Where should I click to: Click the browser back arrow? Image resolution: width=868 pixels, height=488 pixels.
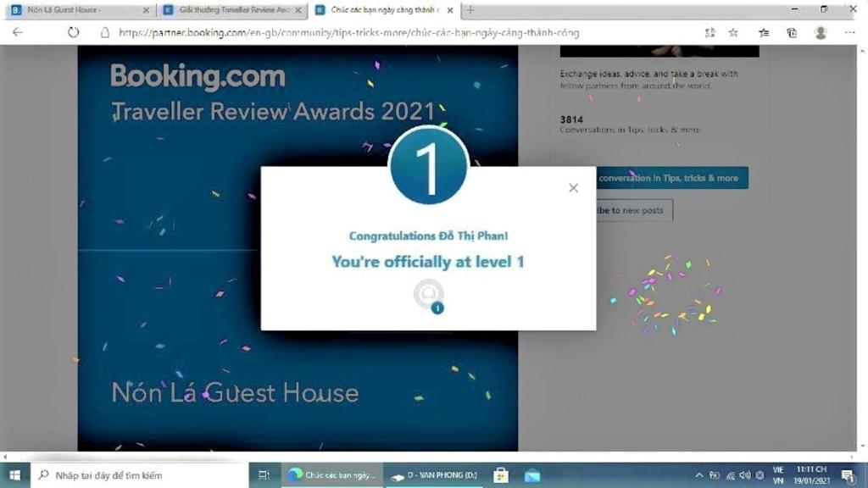[x=18, y=33]
